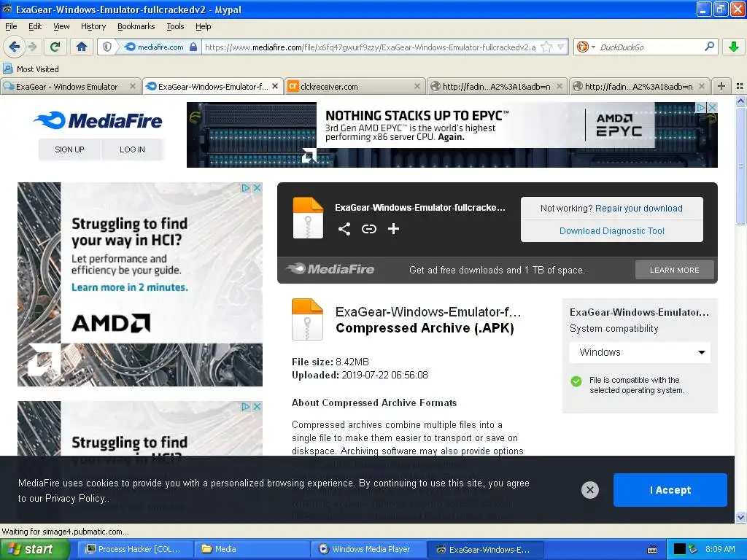747x560 pixels.
Task: Reload the current page
Action: point(55,47)
